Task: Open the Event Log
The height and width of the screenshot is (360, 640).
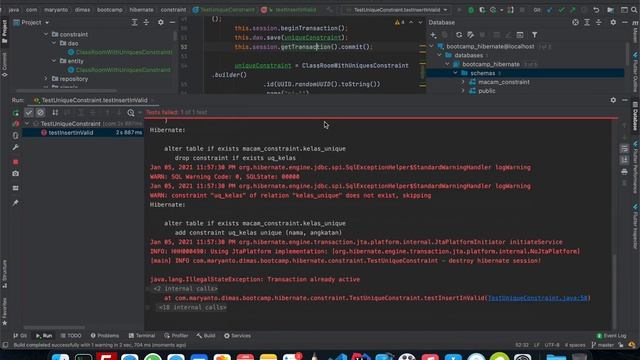Action: point(611,336)
